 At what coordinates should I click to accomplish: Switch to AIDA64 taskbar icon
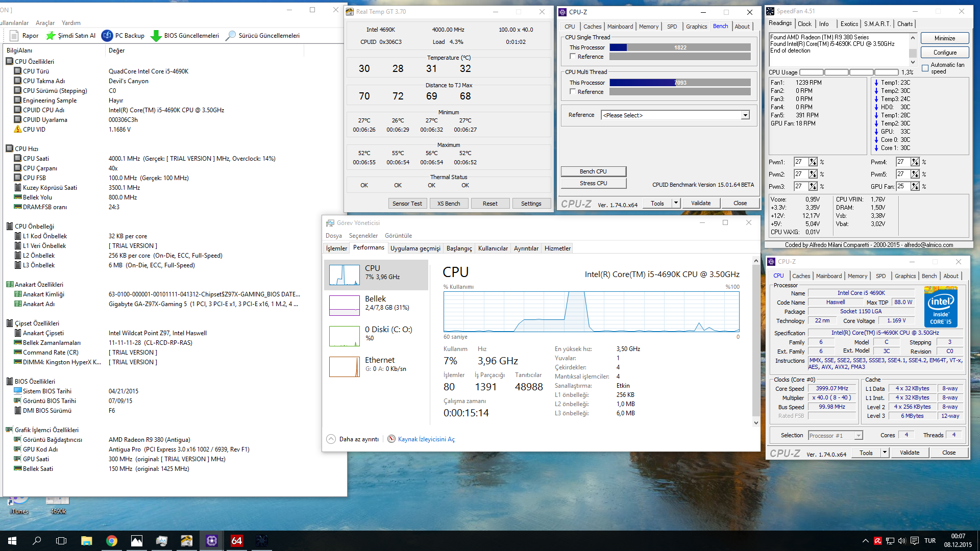pyautogui.click(x=236, y=541)
